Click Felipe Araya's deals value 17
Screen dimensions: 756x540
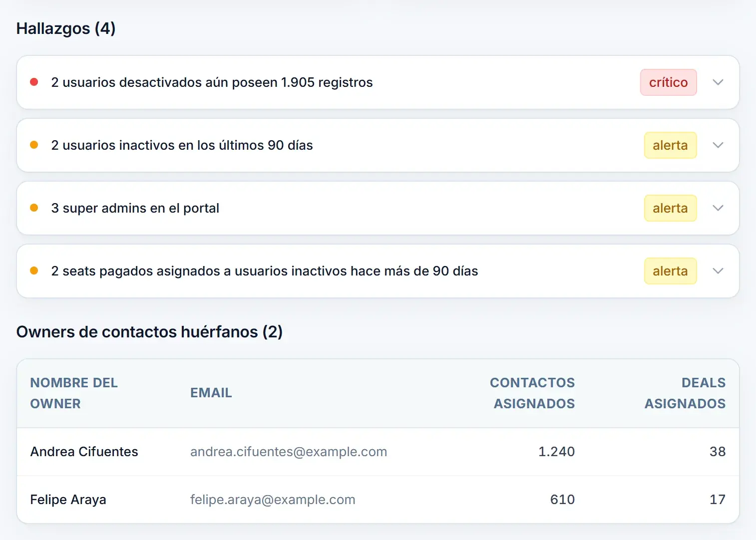pyautogui.click(x=718, y=500)
